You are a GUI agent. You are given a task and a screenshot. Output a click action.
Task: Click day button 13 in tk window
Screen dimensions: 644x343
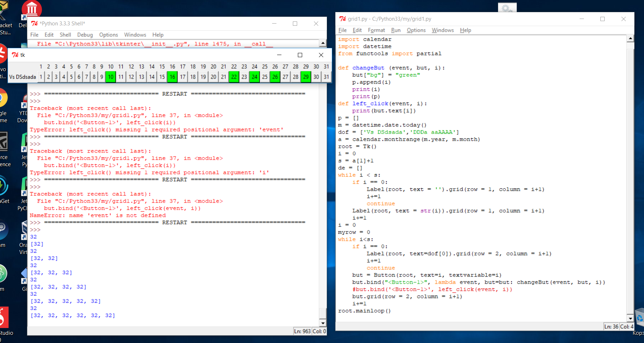(x=142, y=77)
